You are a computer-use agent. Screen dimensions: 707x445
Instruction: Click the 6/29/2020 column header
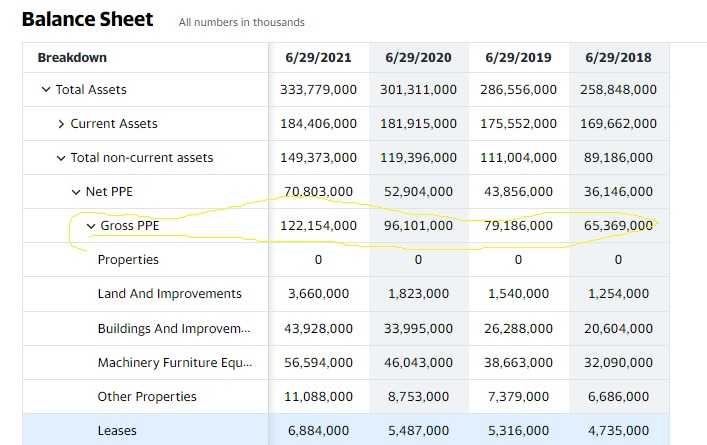tap(418, 57)
